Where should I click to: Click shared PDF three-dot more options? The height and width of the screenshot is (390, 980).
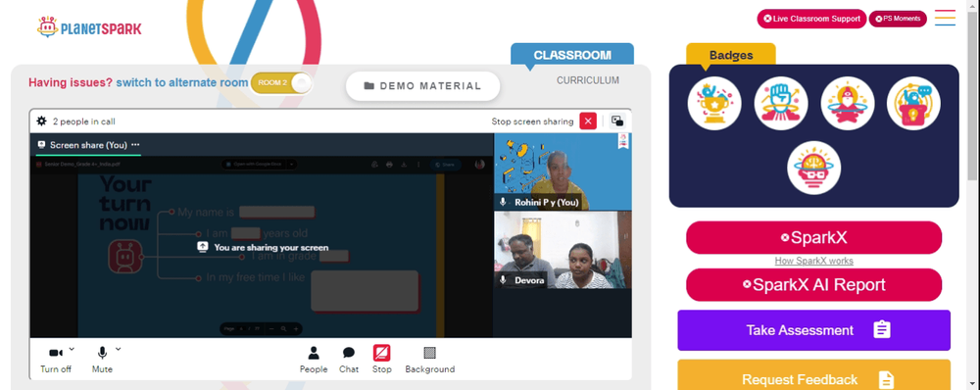(x=418, y=165)
